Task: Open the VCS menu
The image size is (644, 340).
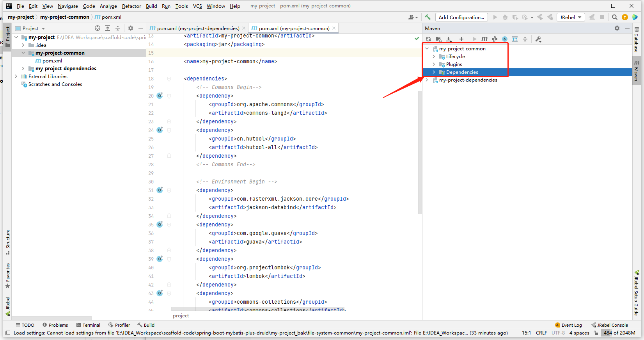Action: [197, 6]
